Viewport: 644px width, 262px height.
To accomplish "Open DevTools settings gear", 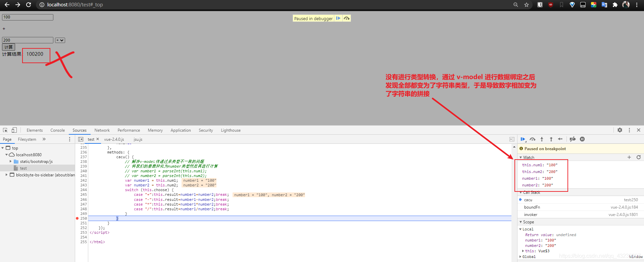I will (x=620, y=130).
